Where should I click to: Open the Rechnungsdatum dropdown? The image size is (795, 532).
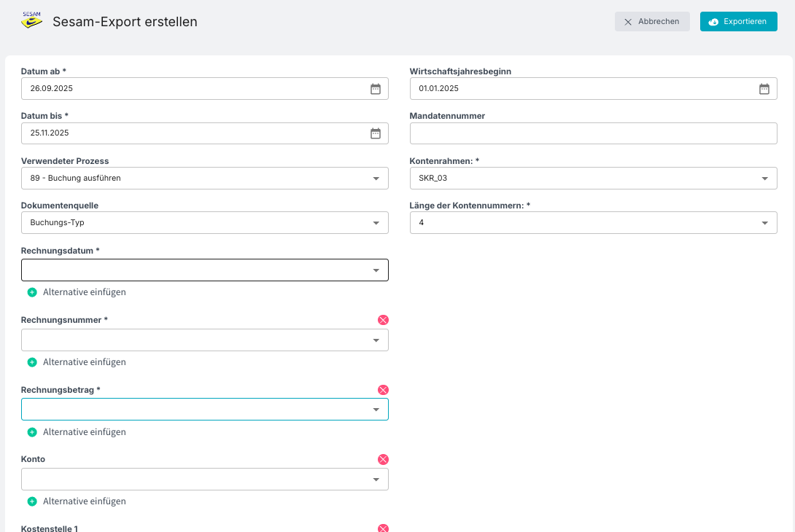tap(376, 270)
